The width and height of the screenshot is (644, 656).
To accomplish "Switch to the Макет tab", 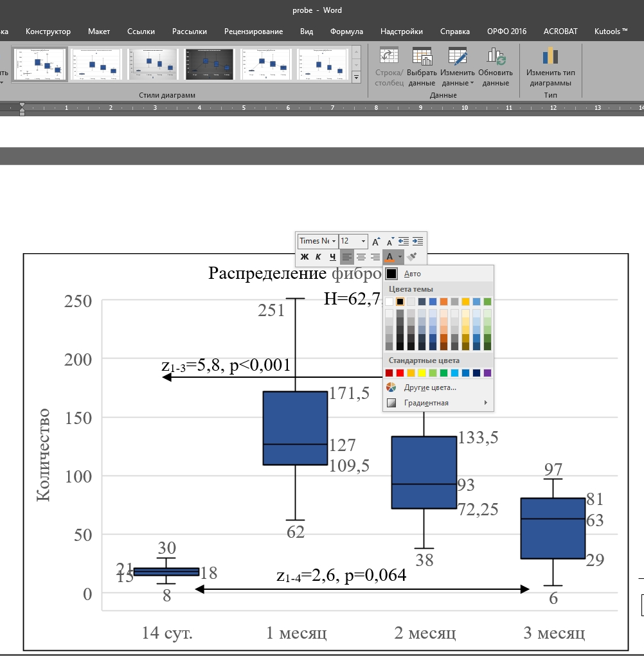I will coord(99,31).
